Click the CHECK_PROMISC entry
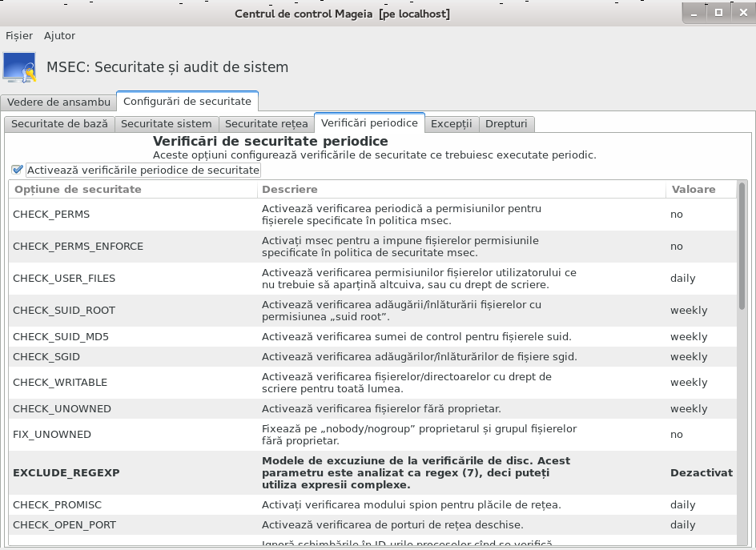 coord(372,504)
